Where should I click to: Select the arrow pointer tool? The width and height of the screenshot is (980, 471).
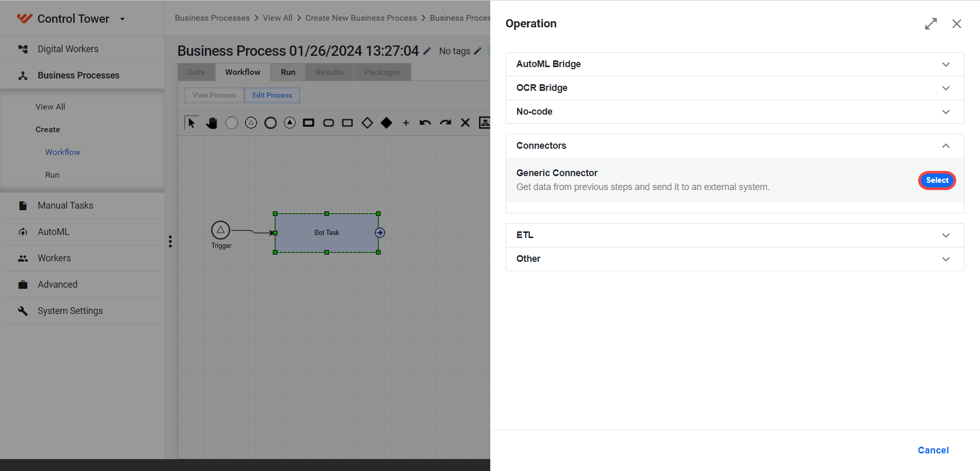tap(191, 123)
